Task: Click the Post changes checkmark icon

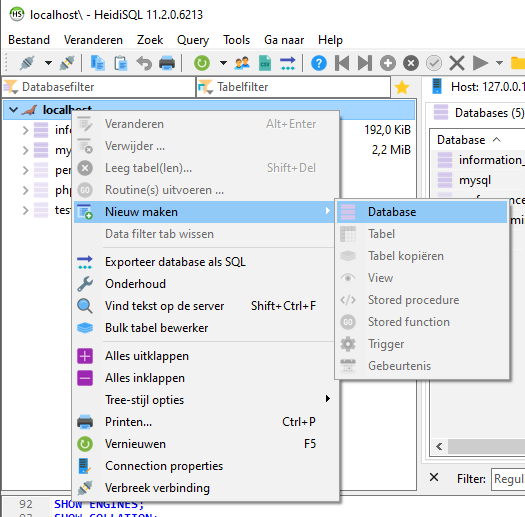Action: 434,63
